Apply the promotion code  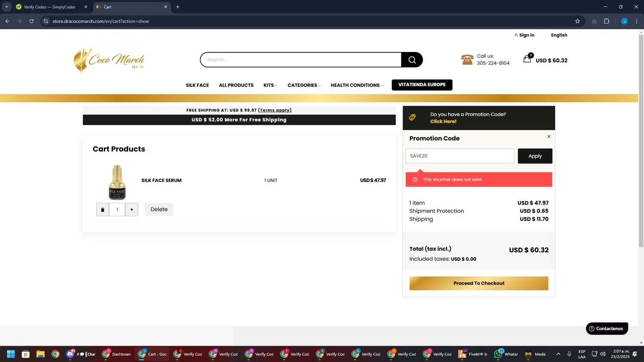(x=535, y=156)
